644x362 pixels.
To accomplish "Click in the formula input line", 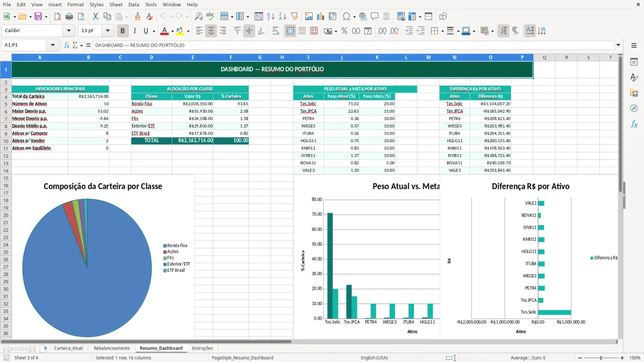I will click(x=353, y=45).
